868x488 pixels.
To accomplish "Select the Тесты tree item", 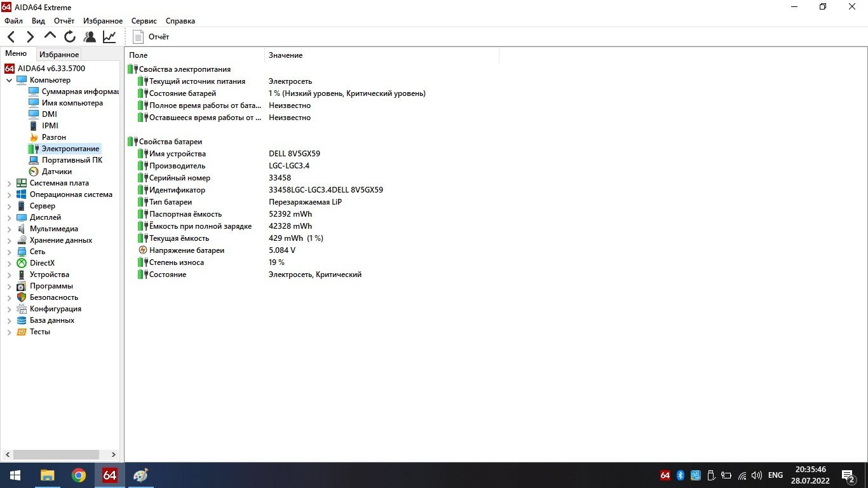I will pyautogui.click(x=40, y=332).
